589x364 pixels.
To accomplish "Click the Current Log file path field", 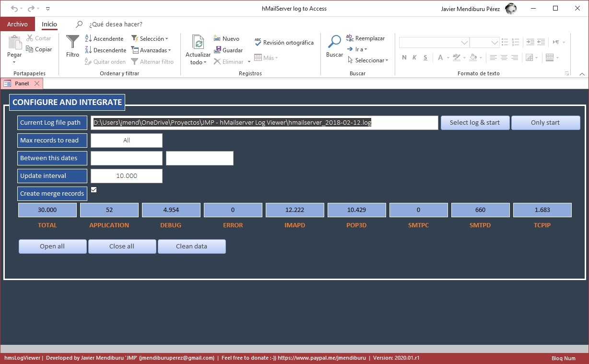I will [264, 123].
